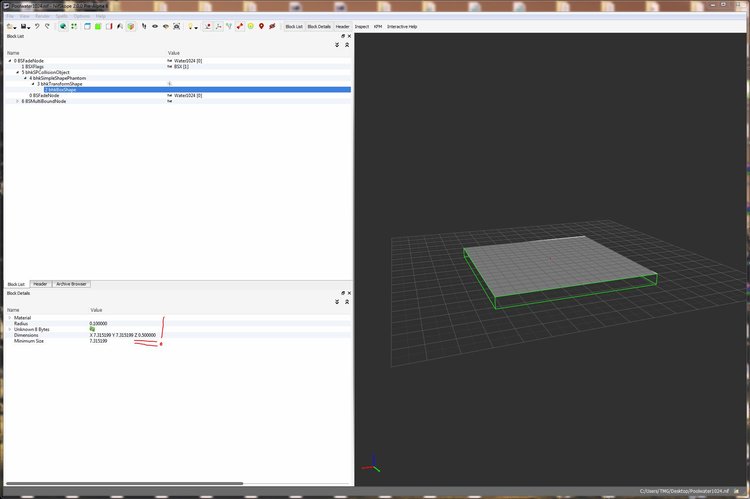Toggle the four green dots icon
750x499 pixels.
[x=74, y=26]
